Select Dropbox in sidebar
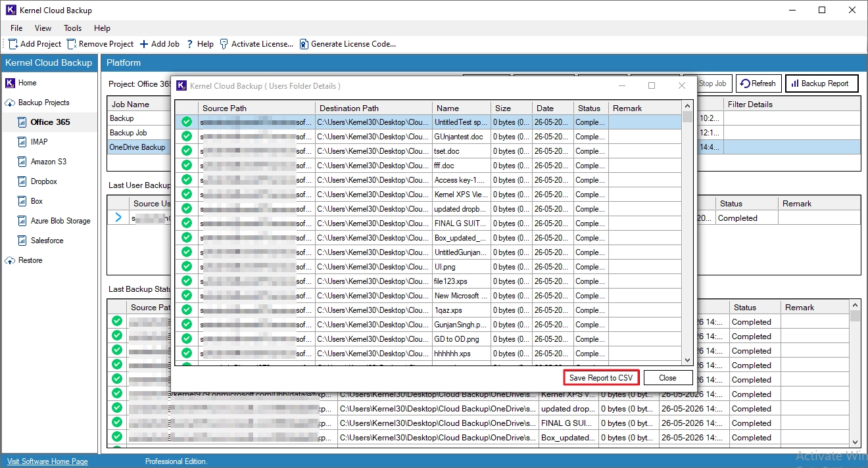This screenshot has height=468, width=868. [44, 181]
